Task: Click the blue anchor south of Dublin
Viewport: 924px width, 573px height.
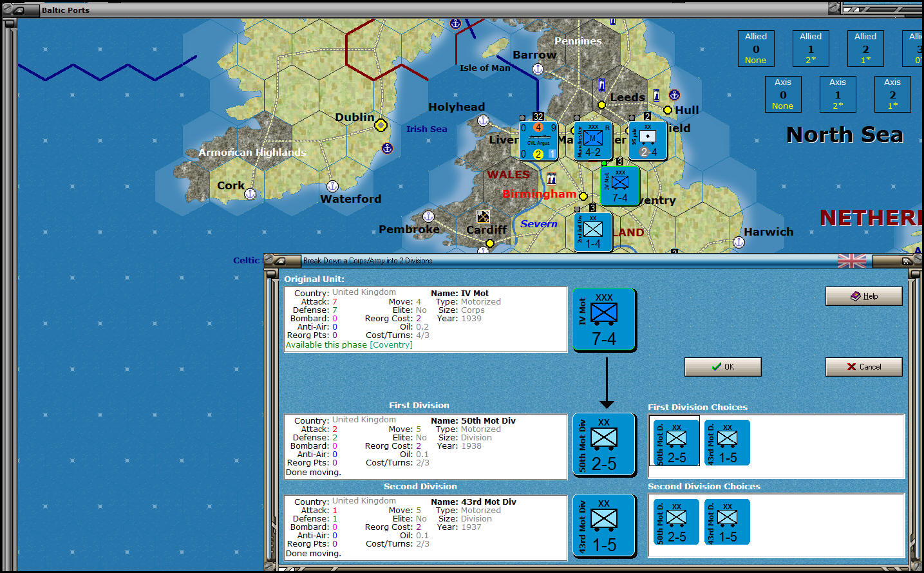Action: tap(387, 148)
